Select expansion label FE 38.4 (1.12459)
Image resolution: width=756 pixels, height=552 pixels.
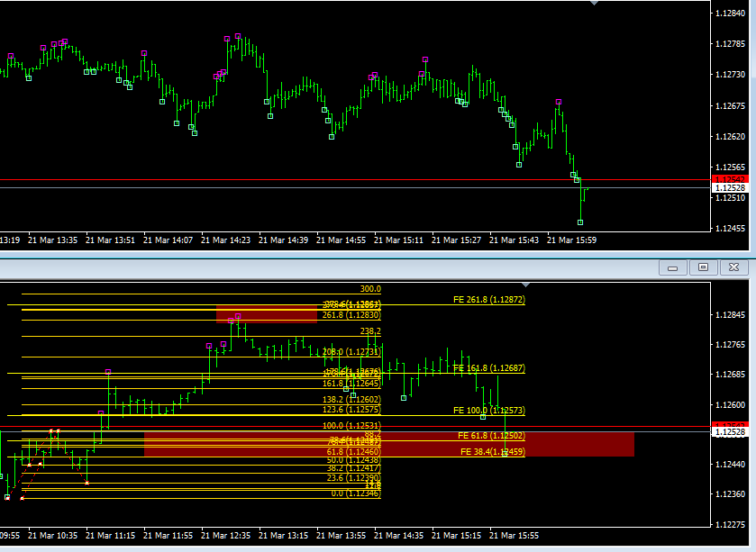(493, 452)
